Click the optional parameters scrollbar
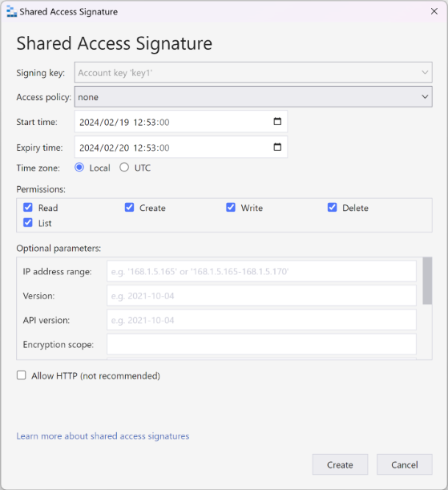The height and width of the screenshot is (490, 448). tap(427, 281)
